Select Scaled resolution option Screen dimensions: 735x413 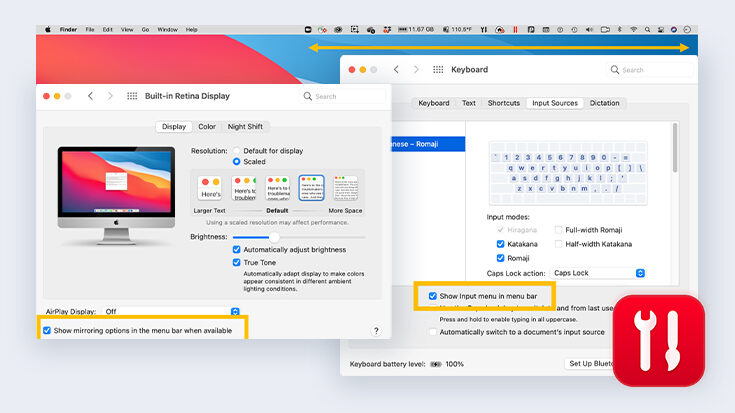[x=237, y=162]
